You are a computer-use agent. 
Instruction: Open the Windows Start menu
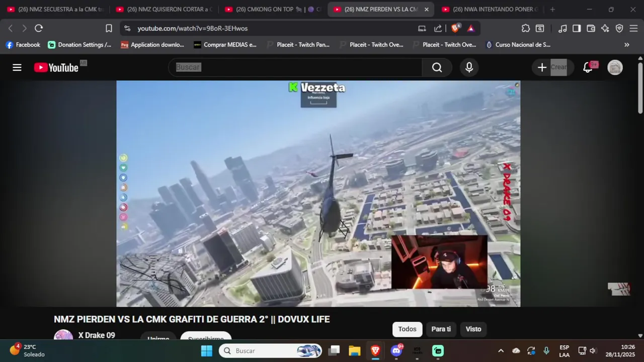pyautogui.click(x=206, y=350)
